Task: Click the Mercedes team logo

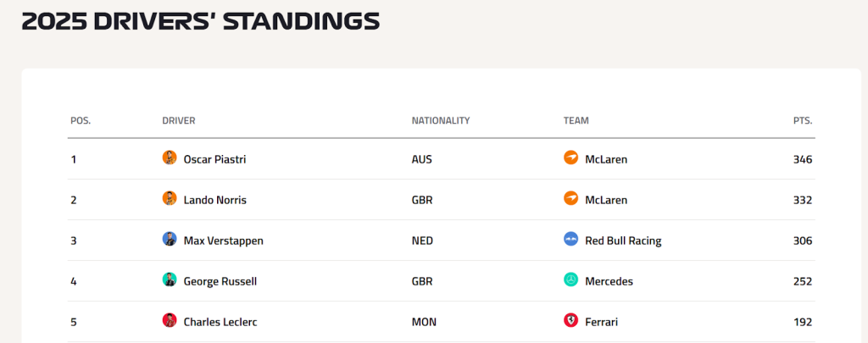Action: (571, 280)
